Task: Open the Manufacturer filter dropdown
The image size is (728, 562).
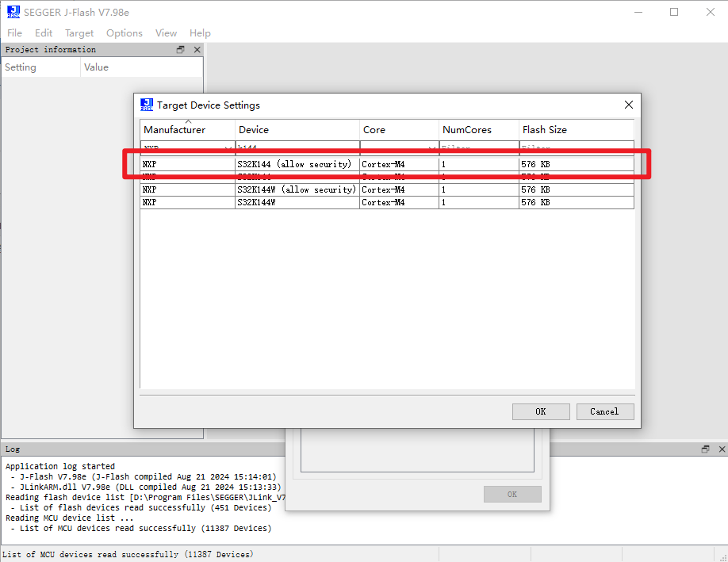Action: 228,147
